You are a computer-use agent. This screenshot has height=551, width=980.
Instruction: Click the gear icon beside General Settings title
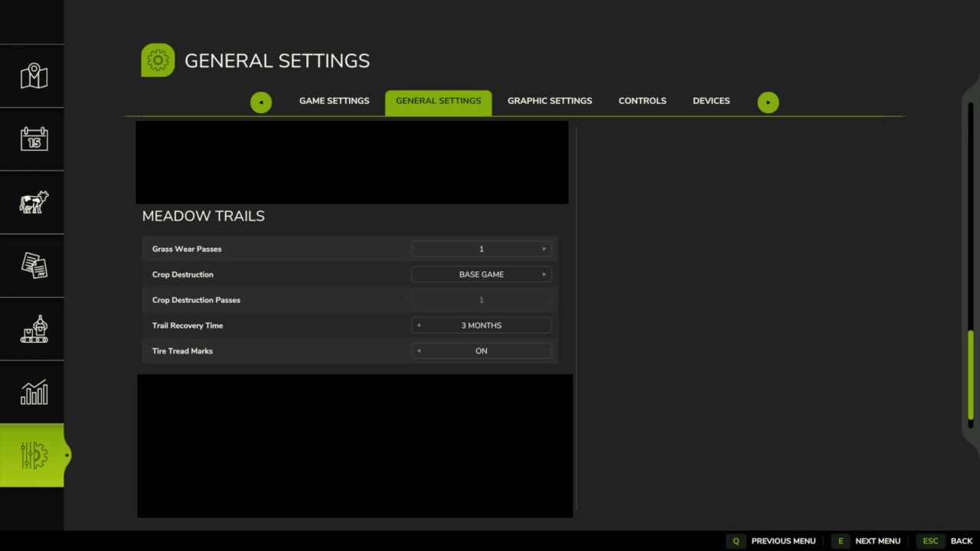(158, 60)
